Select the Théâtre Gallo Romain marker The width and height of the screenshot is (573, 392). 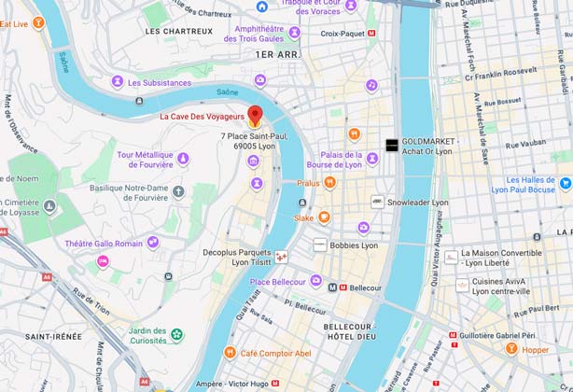point(153,243)
